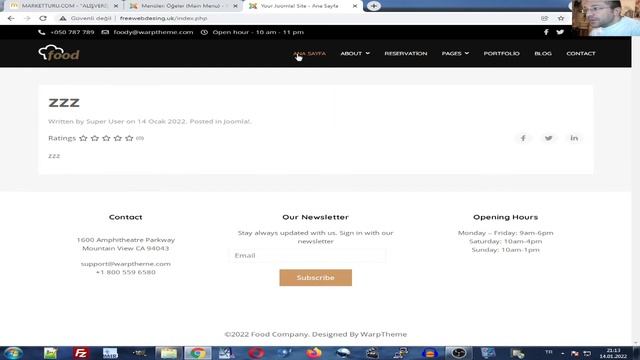This screenshot has height=360, width=640.
Task: Click the 'Open hour - 10 am - 11 pm' text
Action: coord(258,32)
